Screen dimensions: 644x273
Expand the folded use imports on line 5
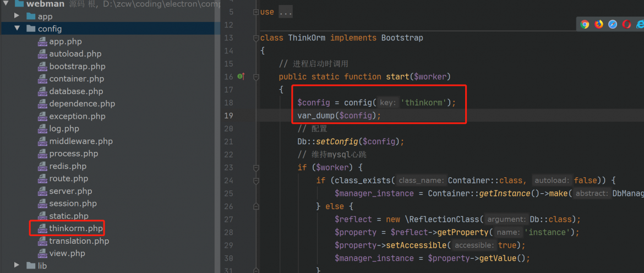(x=256, y=12)
